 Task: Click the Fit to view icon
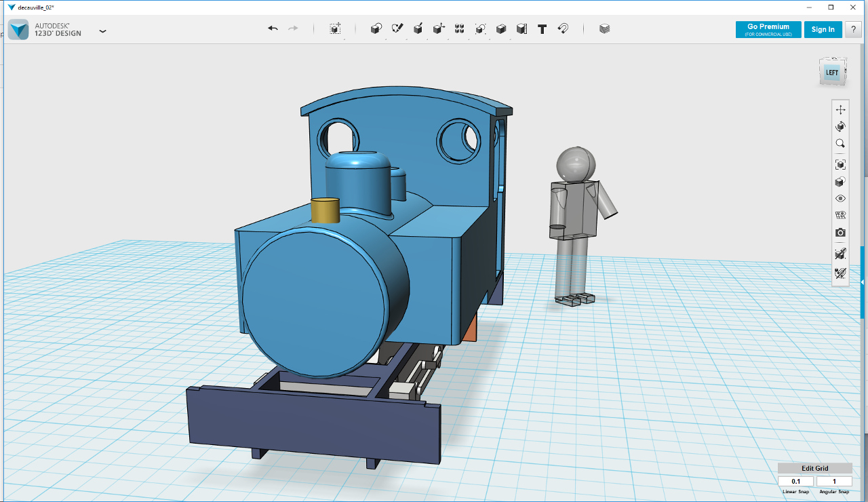[841, 164]
